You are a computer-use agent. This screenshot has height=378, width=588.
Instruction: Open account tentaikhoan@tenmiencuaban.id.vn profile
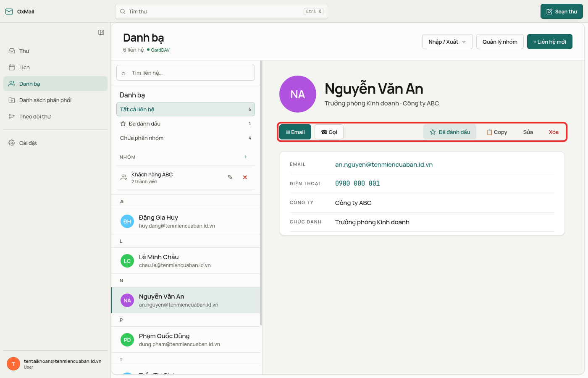click(x=55, y=364)
